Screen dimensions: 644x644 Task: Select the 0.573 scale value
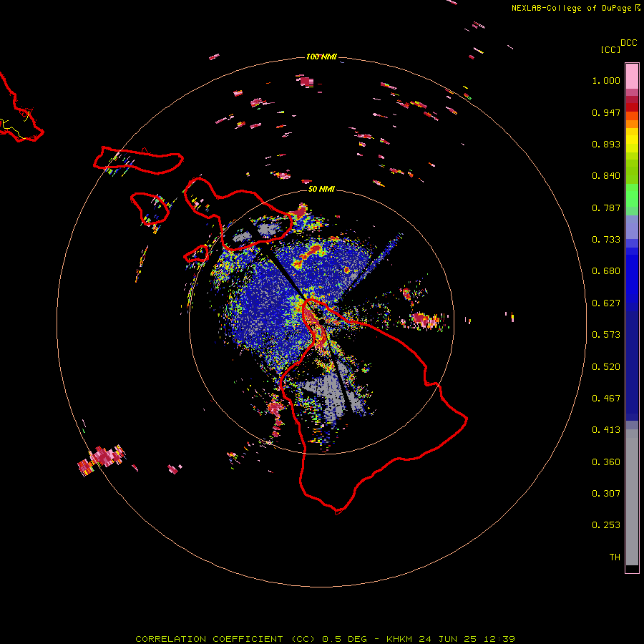606,335
